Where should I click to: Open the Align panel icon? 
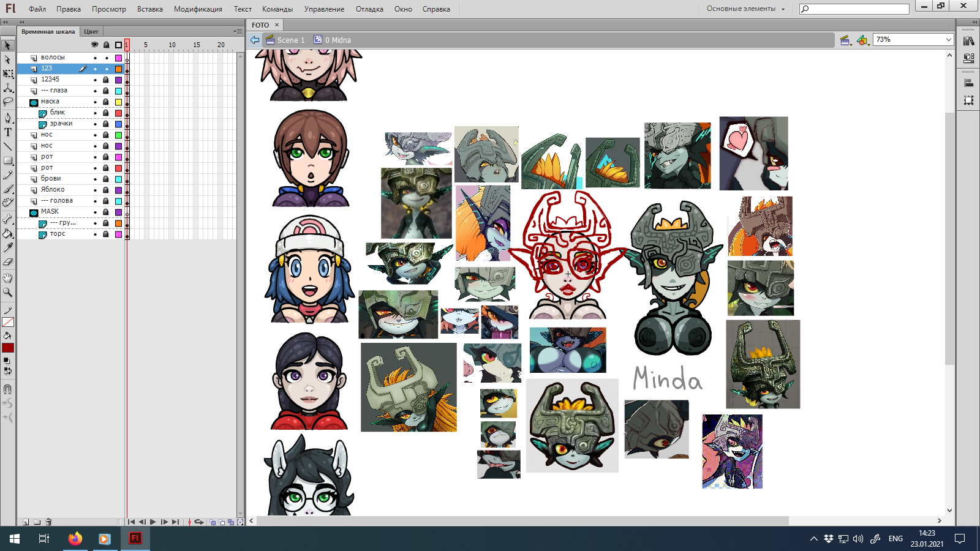point(968,83)
